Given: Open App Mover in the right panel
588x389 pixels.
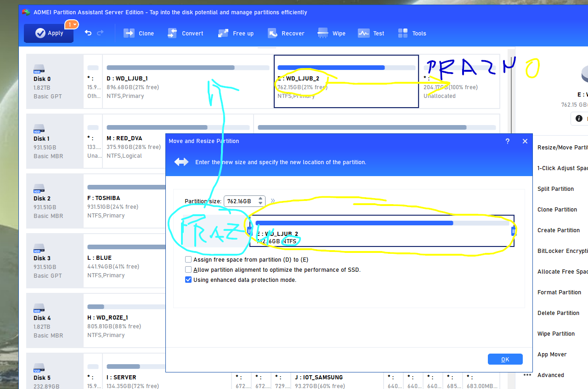Looking at the screenshot, I should coord(552,355).
